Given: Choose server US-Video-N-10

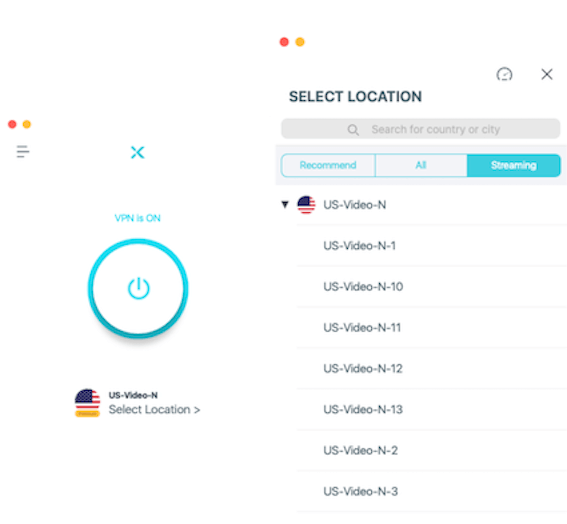Looking at the screenshot, I should pyautogui.click(x=431, y=286).
